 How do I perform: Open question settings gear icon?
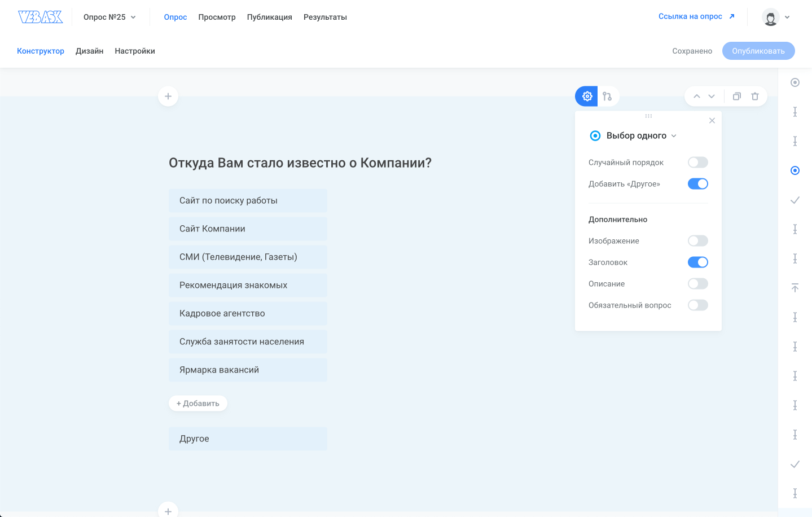(x=587, y=97)
